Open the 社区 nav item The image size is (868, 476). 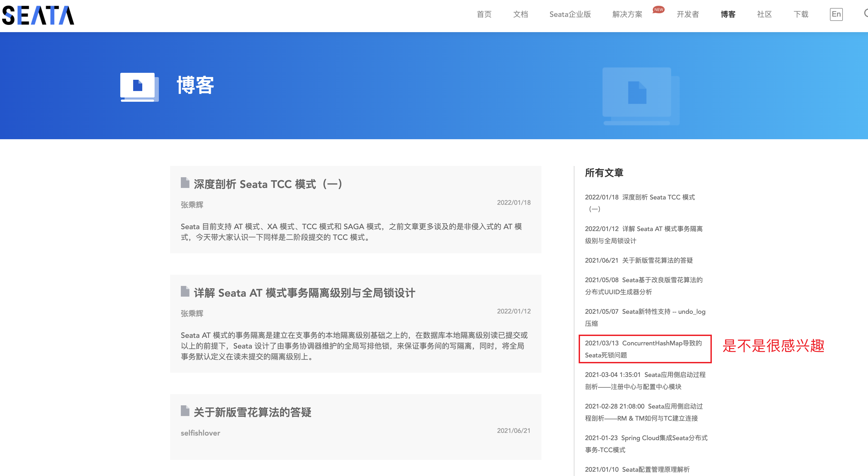(x=764, y=14)
